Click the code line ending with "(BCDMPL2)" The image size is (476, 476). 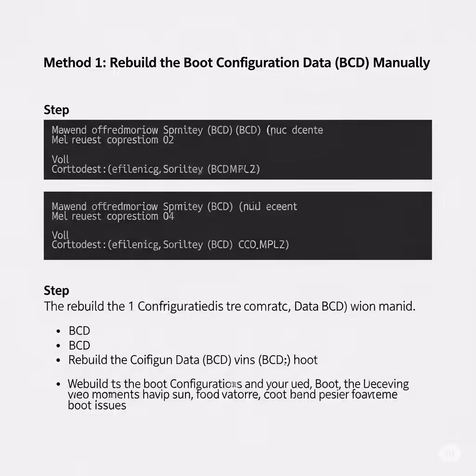pyautogui.click(x=156, y=169)
